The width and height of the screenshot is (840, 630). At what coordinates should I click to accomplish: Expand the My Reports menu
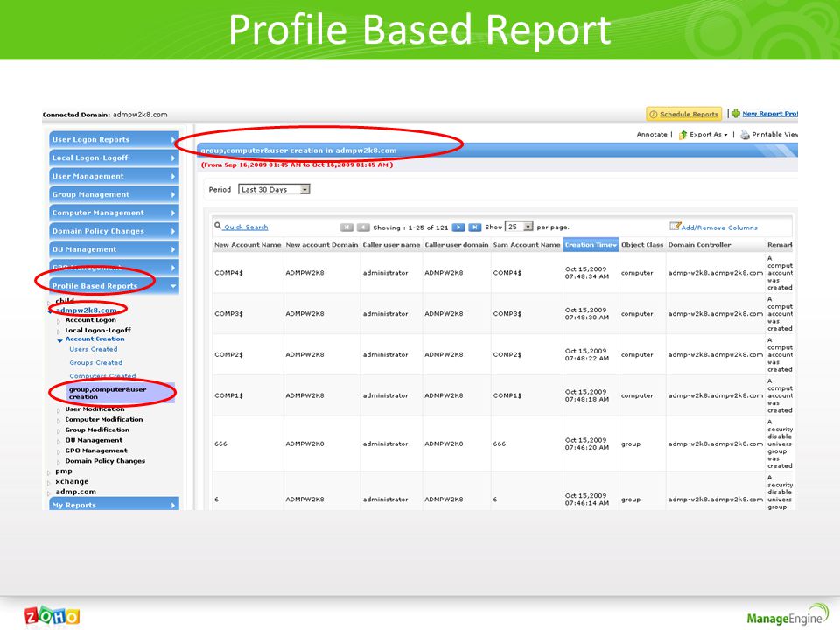point(114,505)
